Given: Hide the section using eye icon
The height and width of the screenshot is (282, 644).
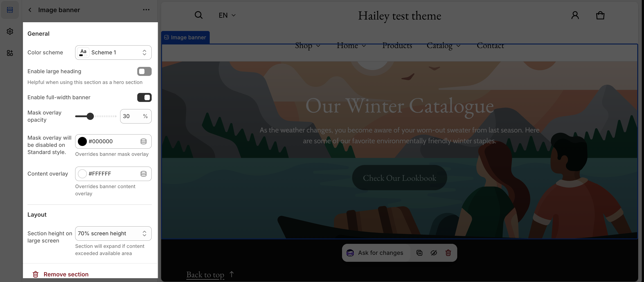Looking at the screenshot, I should tap(434, 253).
